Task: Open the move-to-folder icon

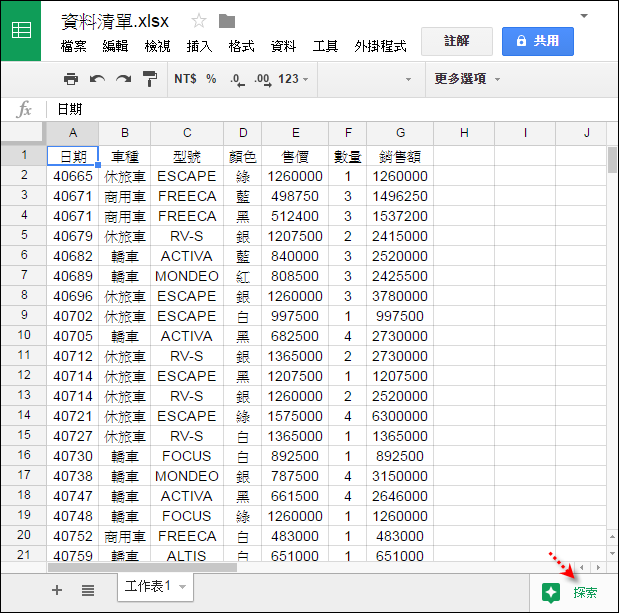Action: [x=227, y=21]
